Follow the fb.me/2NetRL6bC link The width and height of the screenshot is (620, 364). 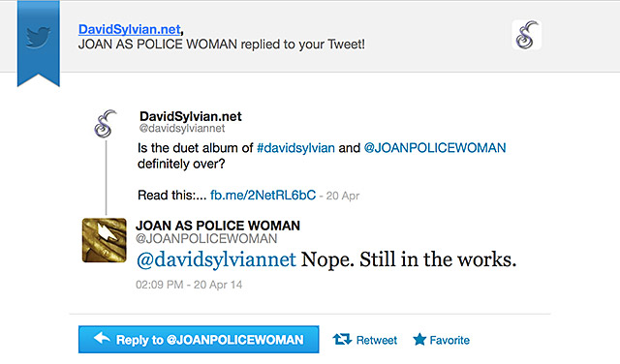pyautogui.click(x=263, y=196)
